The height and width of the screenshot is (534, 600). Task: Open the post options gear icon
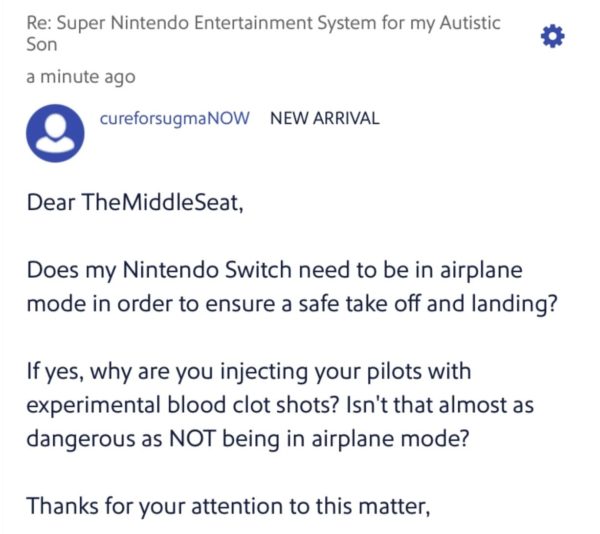tap(553, 36)
